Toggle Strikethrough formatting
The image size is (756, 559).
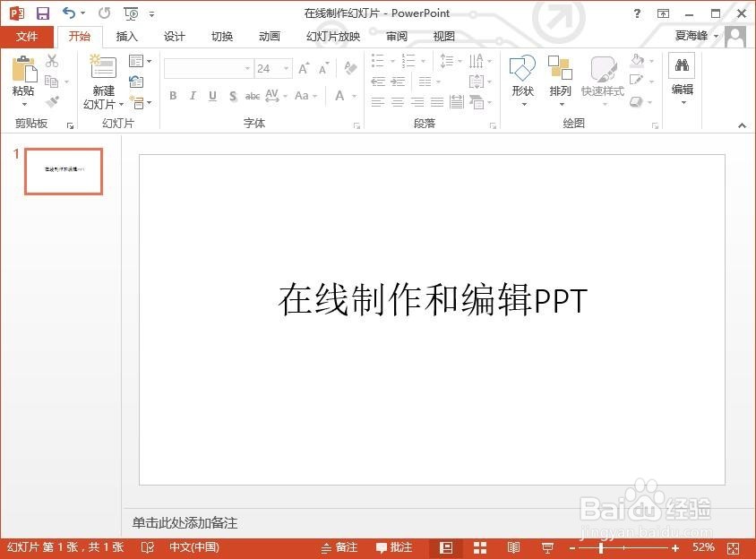(253, 96)
